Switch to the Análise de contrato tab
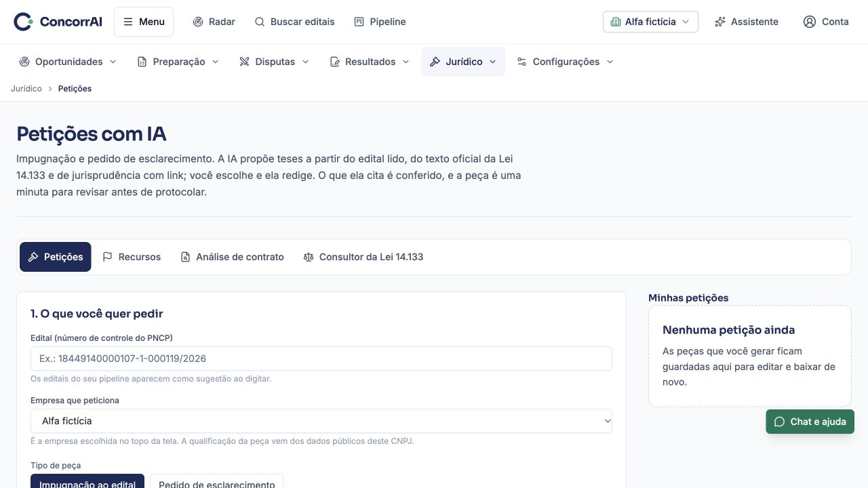The width and height of the screenshot is (868, 488). pyautogui.click(x=232, y=257)
